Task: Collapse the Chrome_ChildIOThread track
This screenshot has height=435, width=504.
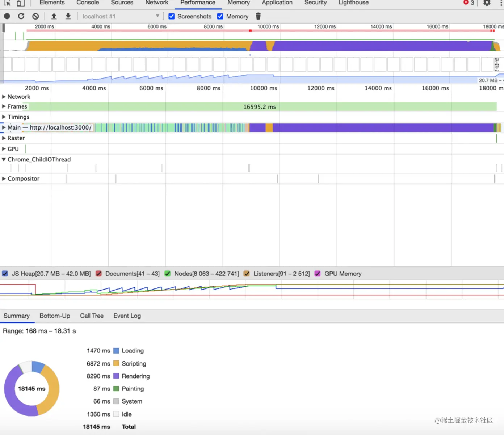Action: point(4,159)
